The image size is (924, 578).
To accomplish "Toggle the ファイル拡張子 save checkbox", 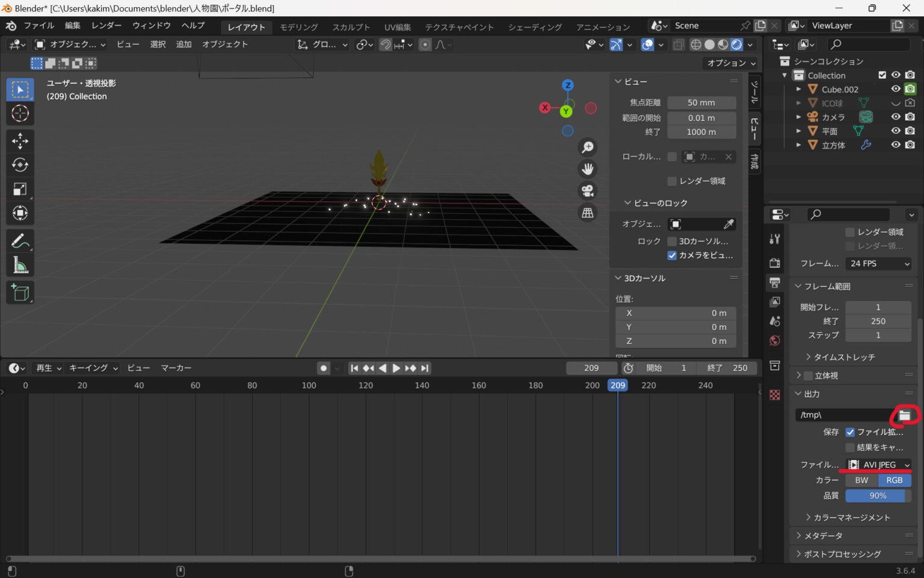I will click(x=850, y=432).
